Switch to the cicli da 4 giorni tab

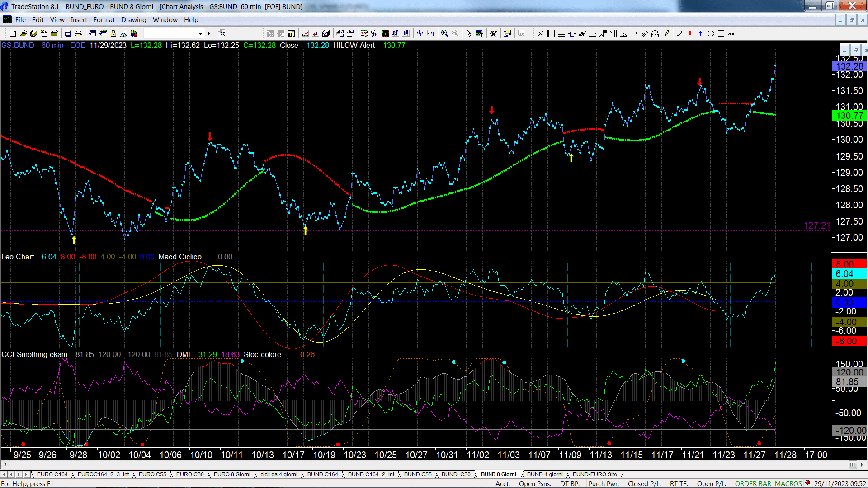pyautogui.click(x=279, y=474)
